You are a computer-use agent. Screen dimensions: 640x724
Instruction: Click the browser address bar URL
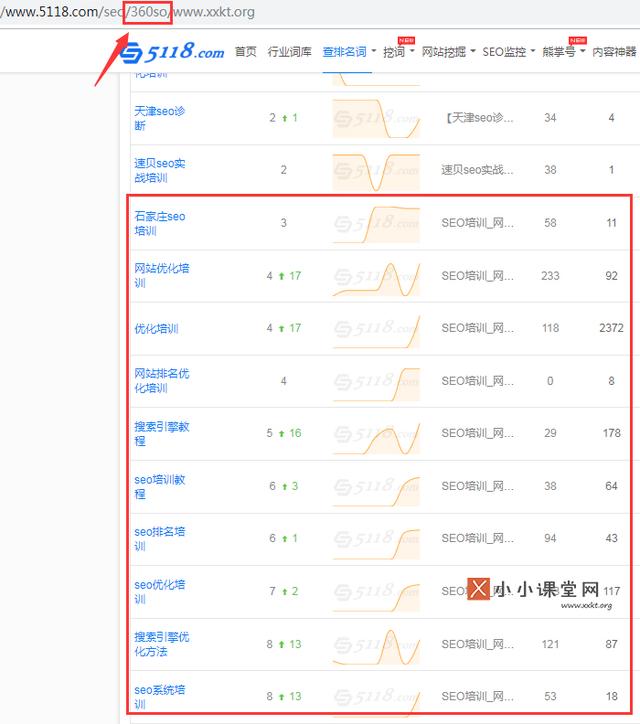[x=127, y=12]
